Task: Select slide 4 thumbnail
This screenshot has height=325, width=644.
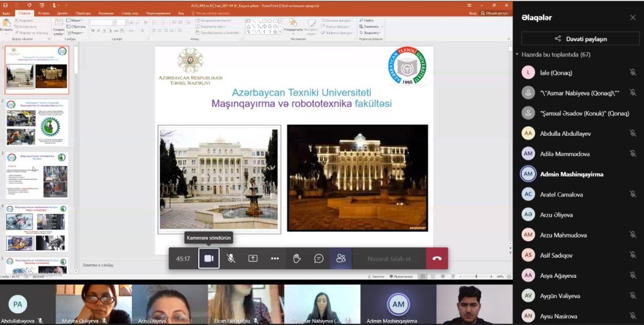Action: (37, 228)
